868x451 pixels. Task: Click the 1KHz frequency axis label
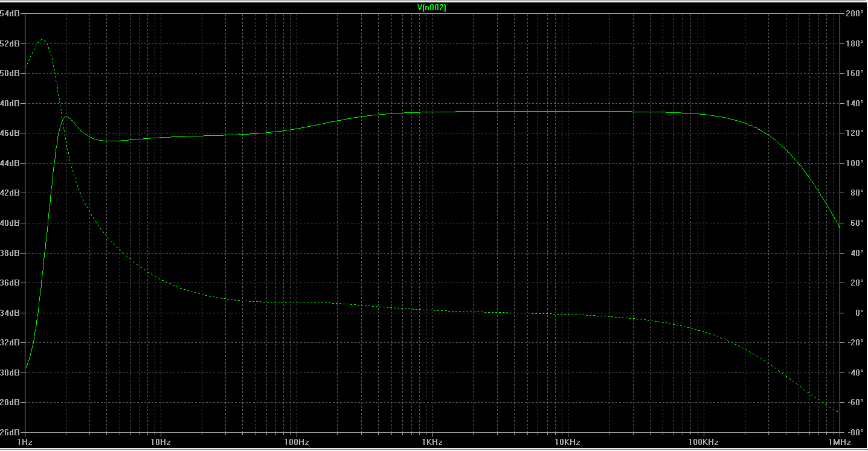(432, 442)
